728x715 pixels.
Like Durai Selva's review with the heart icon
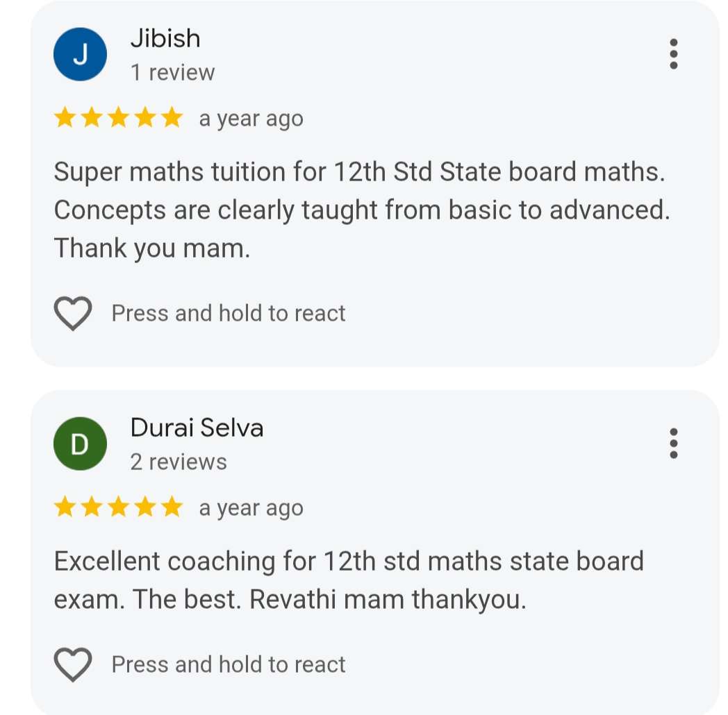point(73,665)
